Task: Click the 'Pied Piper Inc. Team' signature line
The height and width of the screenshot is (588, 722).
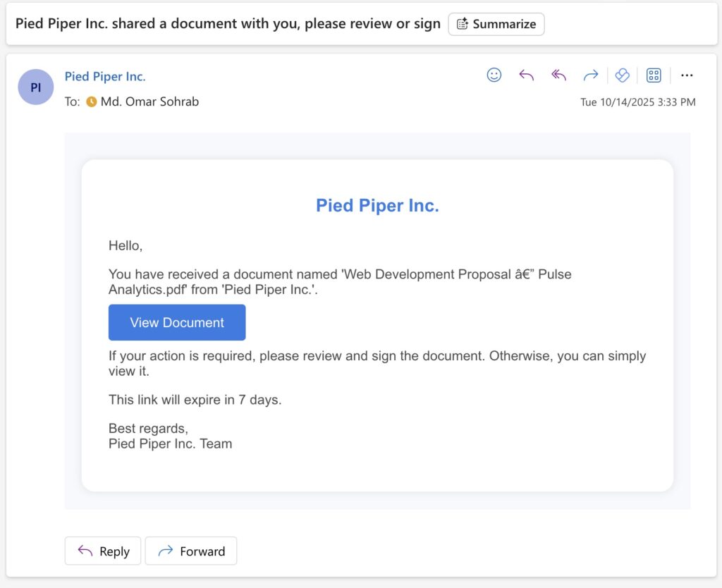Action: point(170,444)
